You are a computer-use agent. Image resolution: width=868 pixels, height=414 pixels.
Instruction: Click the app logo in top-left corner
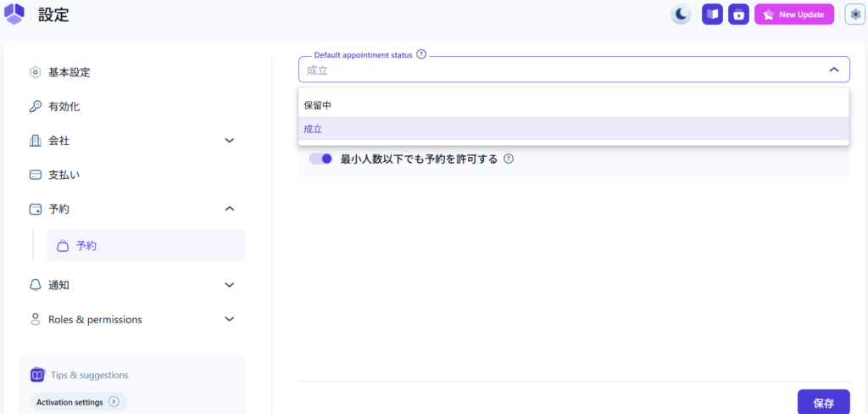pyautogui.click(x=15, y=14)
